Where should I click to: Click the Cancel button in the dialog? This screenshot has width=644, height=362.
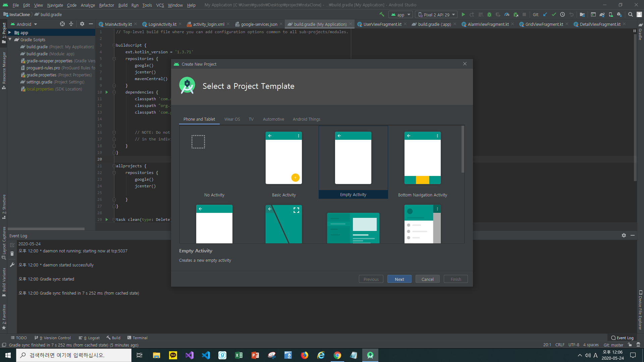coord(427,279)
